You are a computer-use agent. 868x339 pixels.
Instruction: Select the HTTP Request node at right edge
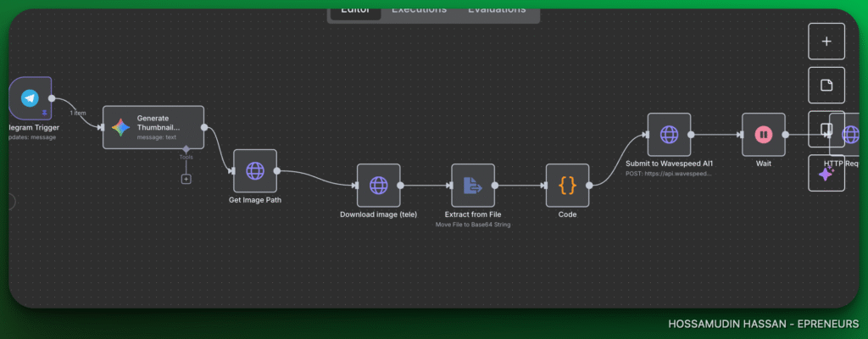click(x=851, y=134)
